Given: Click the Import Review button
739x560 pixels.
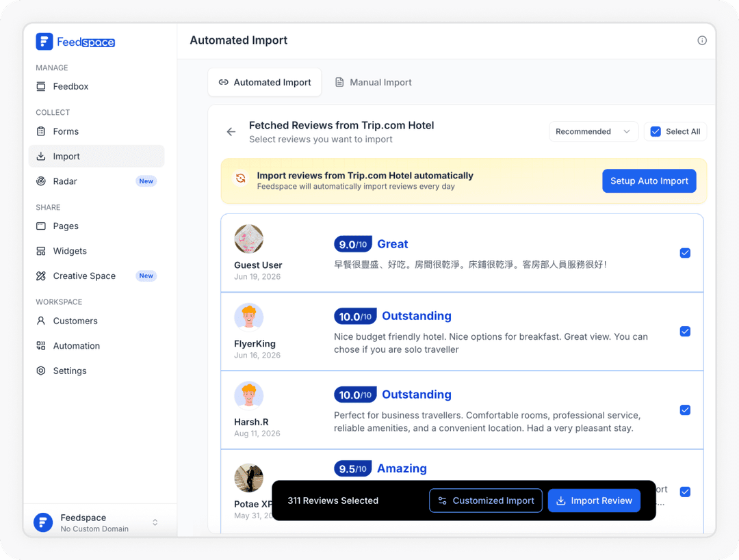Looking at the screenshot, I should (x=594, y=501).
